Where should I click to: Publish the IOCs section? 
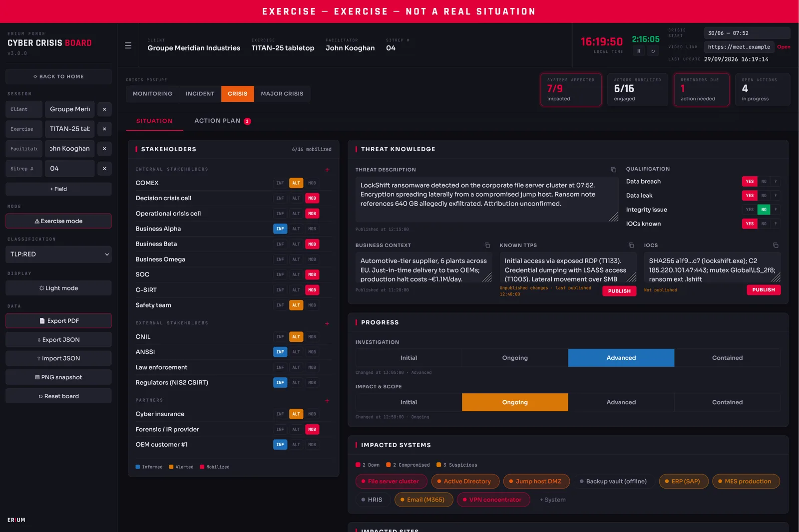point(764,290)
